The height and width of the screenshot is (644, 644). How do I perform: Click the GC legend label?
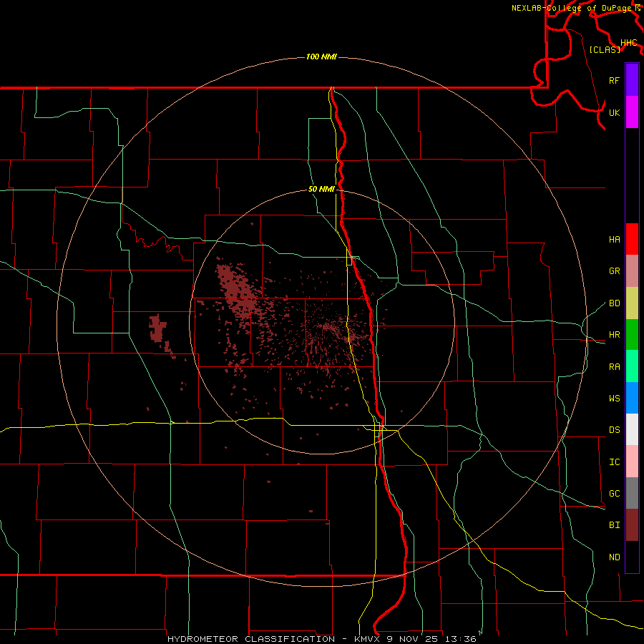coord(614,494)
